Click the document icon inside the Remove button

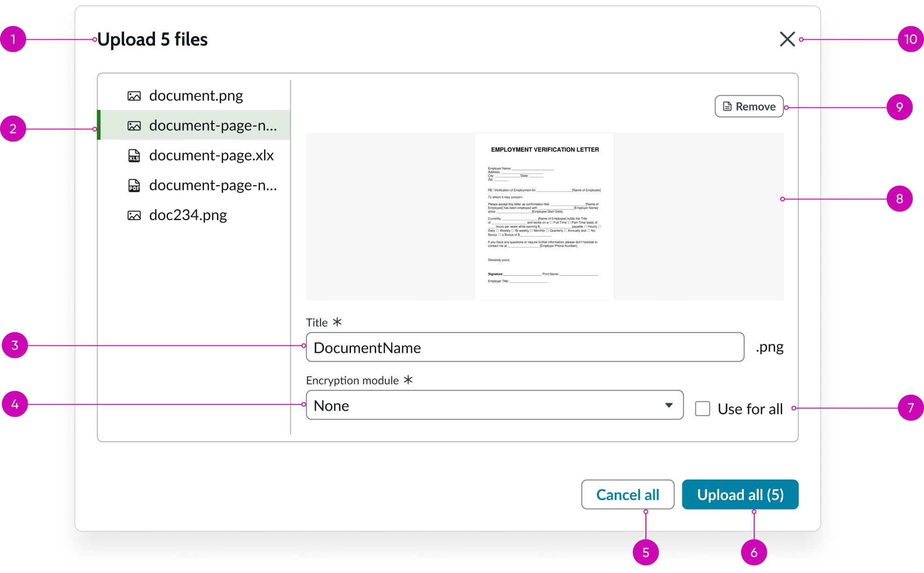point(727,106)
